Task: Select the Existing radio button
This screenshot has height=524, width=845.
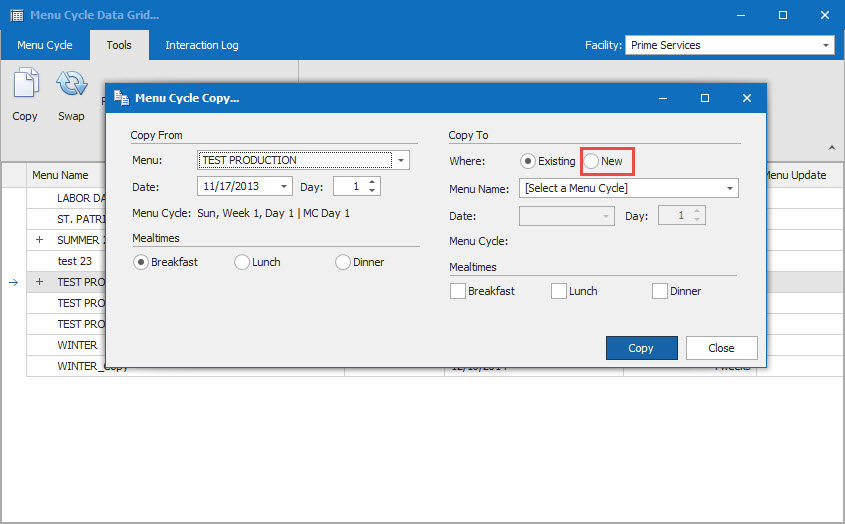Action: (528, 161)
